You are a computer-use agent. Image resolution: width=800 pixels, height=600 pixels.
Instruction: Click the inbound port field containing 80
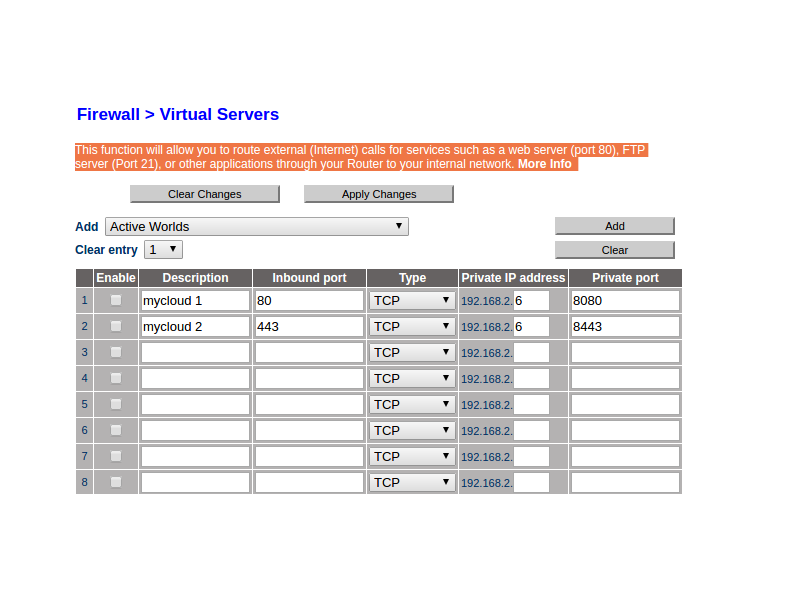pos(309,301)
